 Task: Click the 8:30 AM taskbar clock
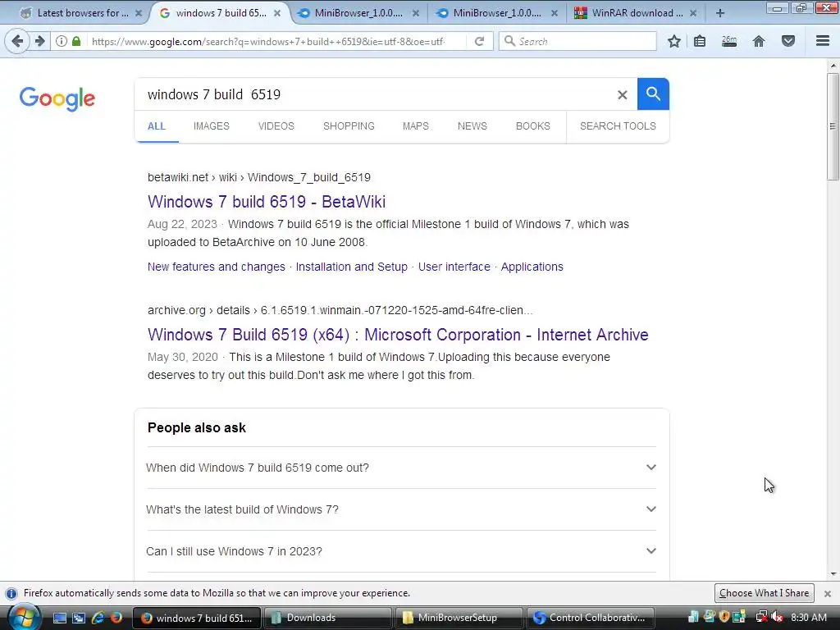pos(808,618)
